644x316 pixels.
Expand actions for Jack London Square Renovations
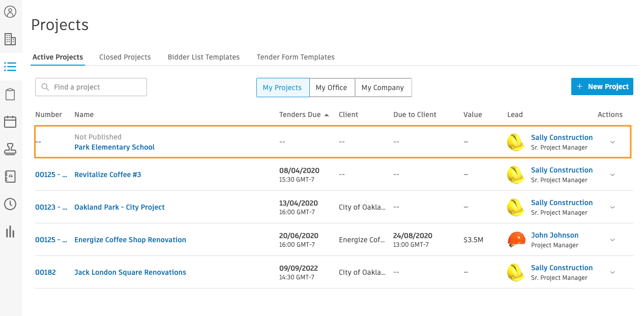point(612,272)
